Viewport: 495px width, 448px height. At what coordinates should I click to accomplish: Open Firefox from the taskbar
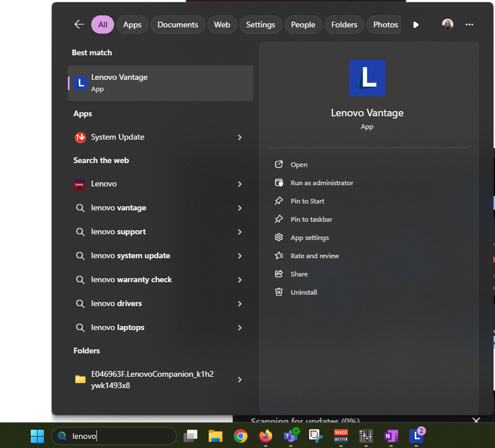pyautogui.click(x=265, y=436)
